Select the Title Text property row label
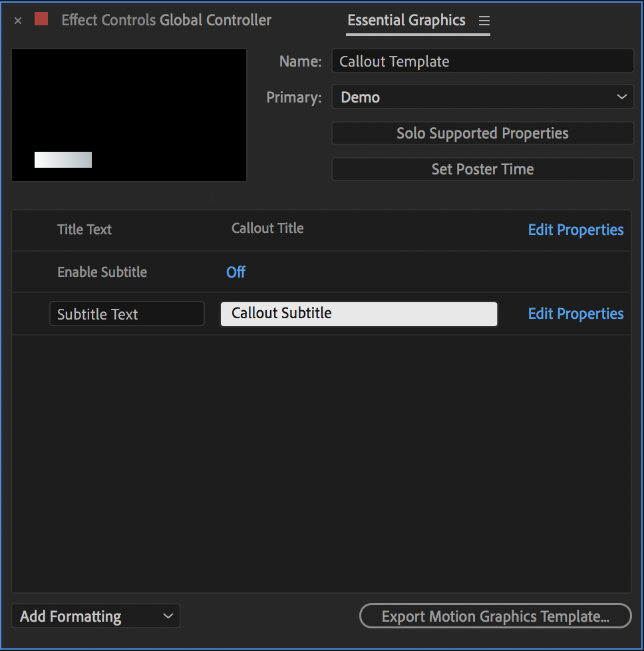644x651 pixels. [x=84, y=230]
